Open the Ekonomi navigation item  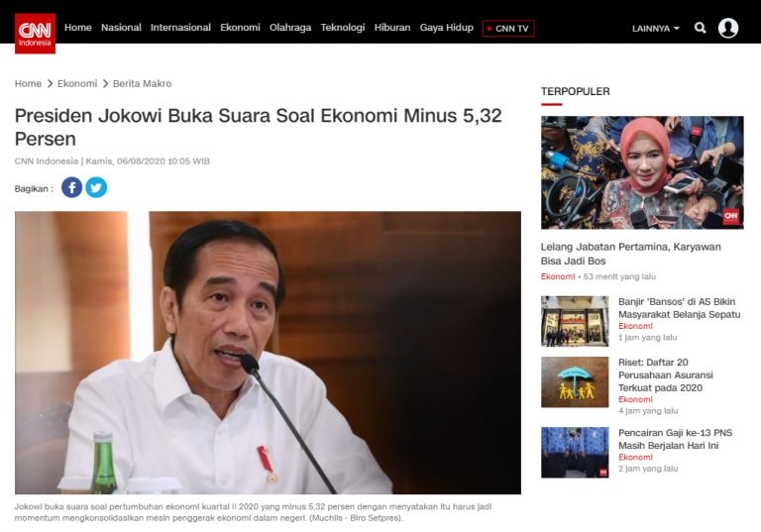coord(240,28)
